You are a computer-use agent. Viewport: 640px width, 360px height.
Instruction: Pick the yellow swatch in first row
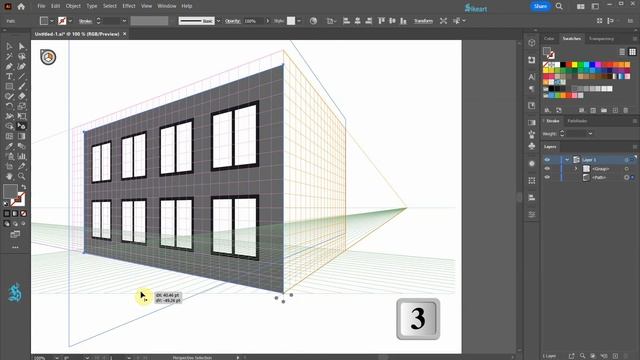click(x=575, y=64)
